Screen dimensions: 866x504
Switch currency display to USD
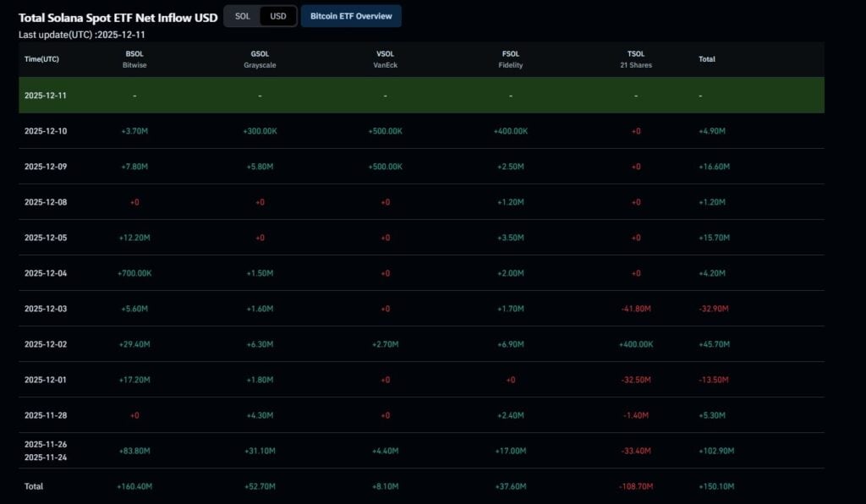(x=277, y=15)
